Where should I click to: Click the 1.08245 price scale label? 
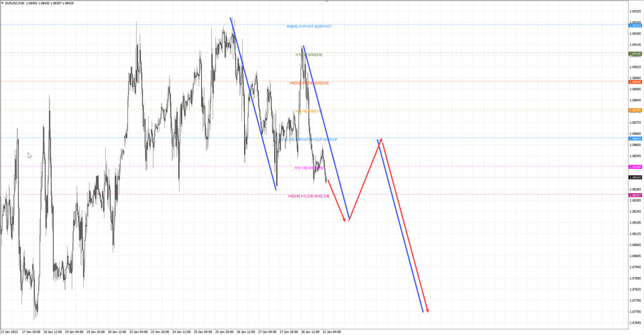click(x=635, y=211)
